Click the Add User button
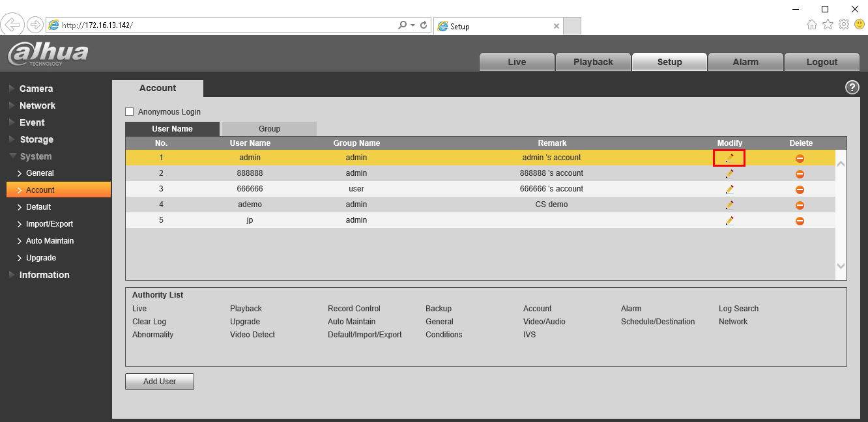The width and height of the screenshot is (868, 422). click(x=160, y=382)
